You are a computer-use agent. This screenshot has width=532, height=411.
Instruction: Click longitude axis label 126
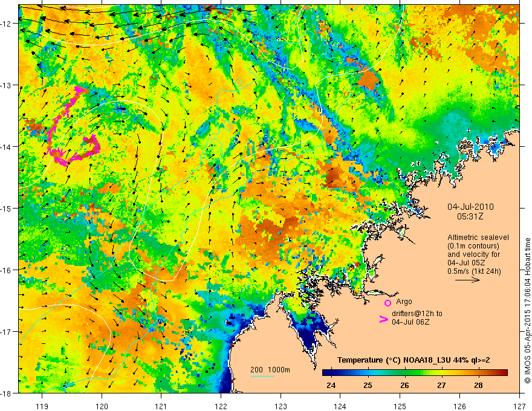click(x=459, y=406)
